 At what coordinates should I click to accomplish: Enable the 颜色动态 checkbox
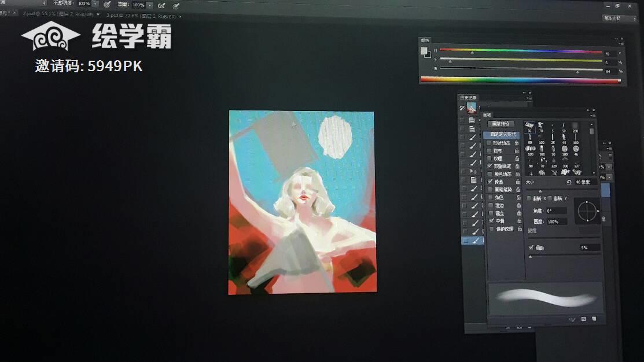pyautogui.click(x=490, y=173)
